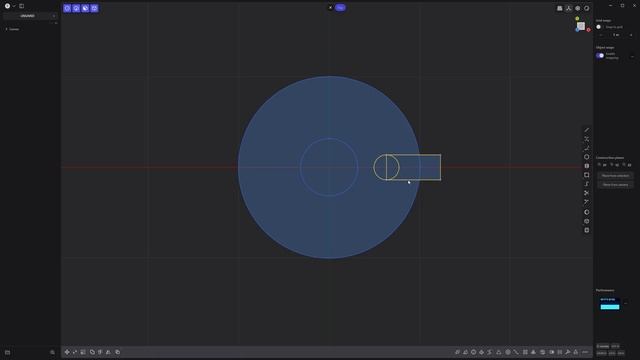Click the red X axis dot on view cube
The height and width of the screenshot is (360, 640).
[x=588, y=30]
